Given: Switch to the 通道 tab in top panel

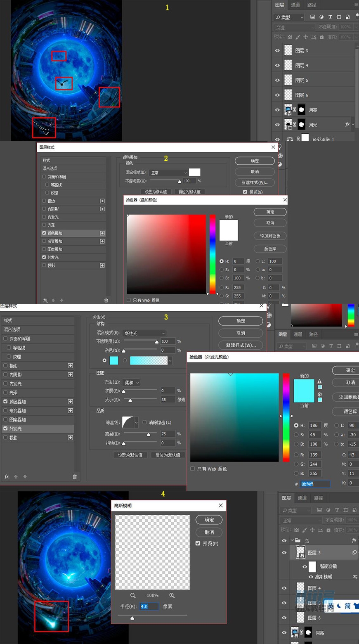Looking at the screenshot, I should point(295,5).
